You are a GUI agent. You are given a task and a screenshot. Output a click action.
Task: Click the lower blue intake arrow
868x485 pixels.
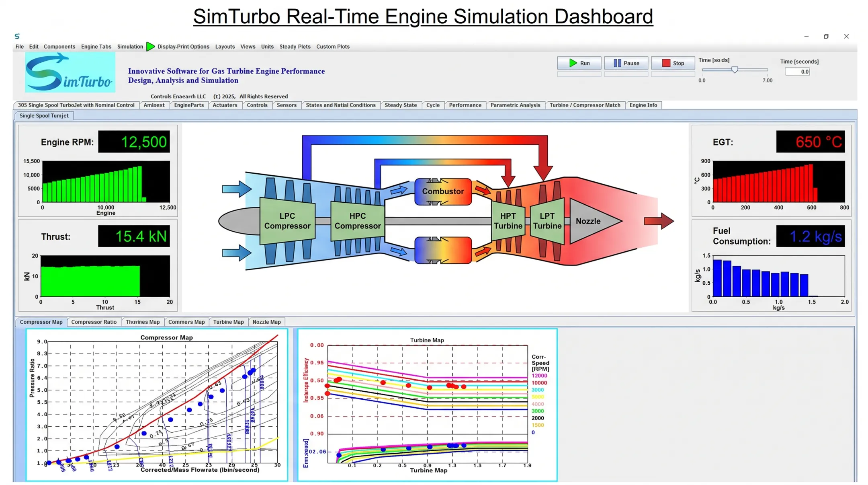pyautogui.click(x=237, y=253)
